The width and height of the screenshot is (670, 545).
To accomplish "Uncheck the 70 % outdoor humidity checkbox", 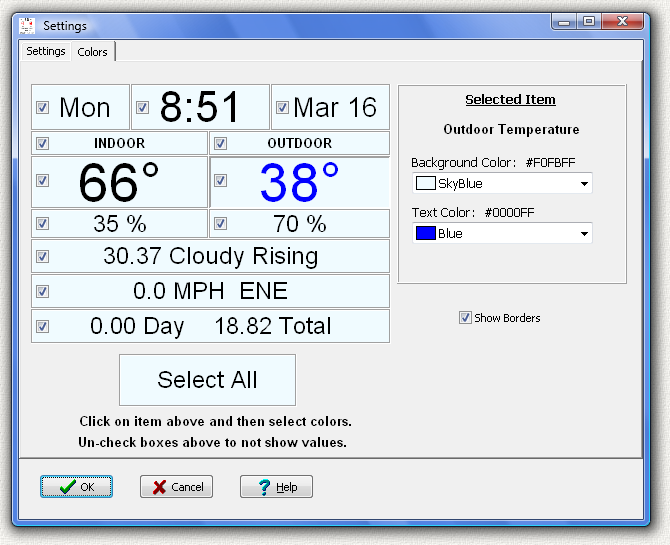I will coord(220,224).
